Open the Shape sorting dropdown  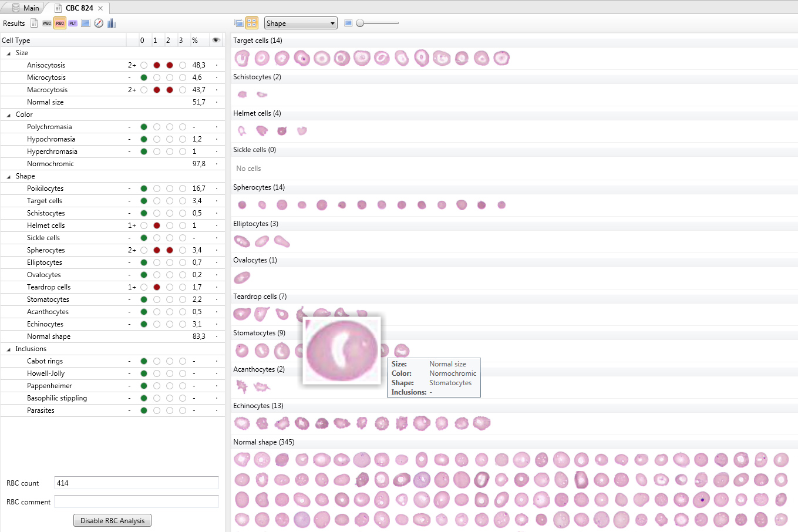click(x=301, y=23)
